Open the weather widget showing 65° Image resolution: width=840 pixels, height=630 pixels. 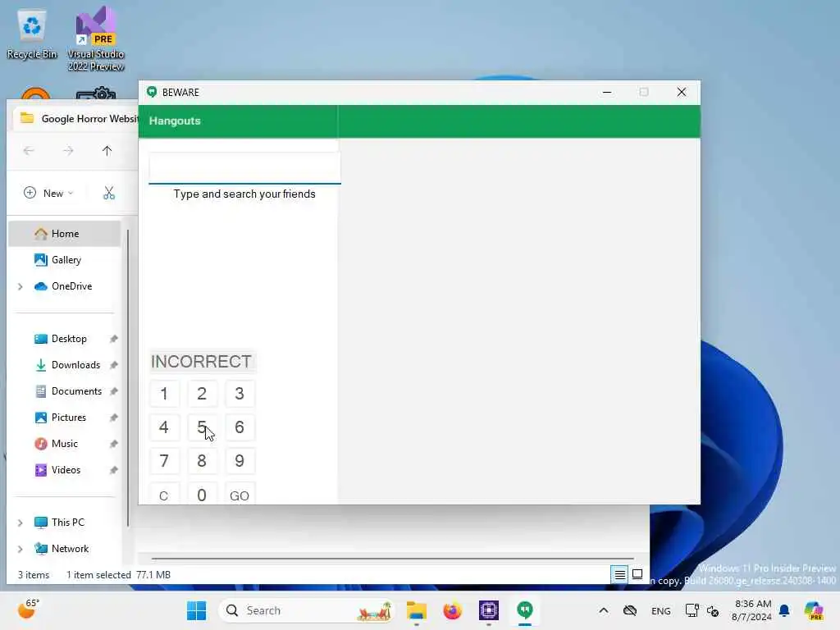tap(28, 609)
